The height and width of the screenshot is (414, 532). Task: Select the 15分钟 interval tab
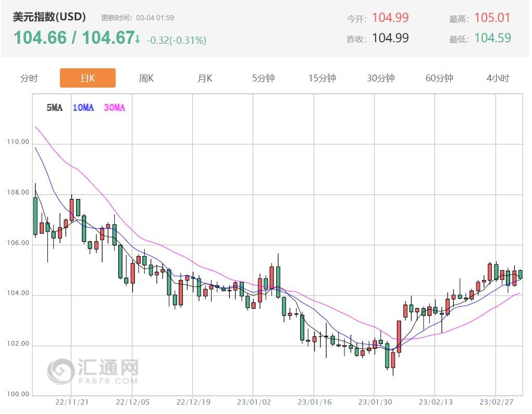tap(322, 78)
